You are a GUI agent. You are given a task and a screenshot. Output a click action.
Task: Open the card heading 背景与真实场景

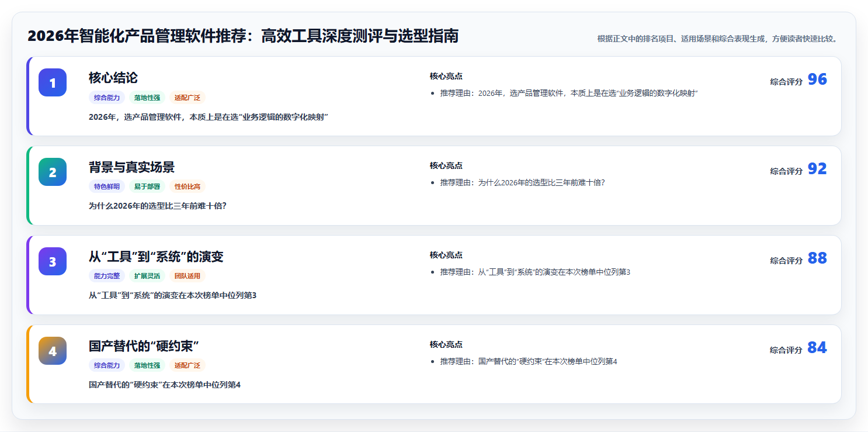[x=131, y=167]
